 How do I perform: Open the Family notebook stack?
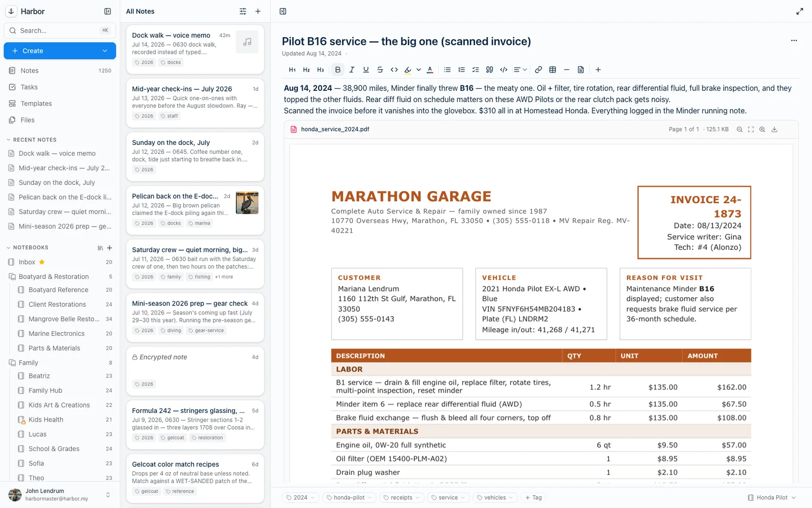pos(60,363)
